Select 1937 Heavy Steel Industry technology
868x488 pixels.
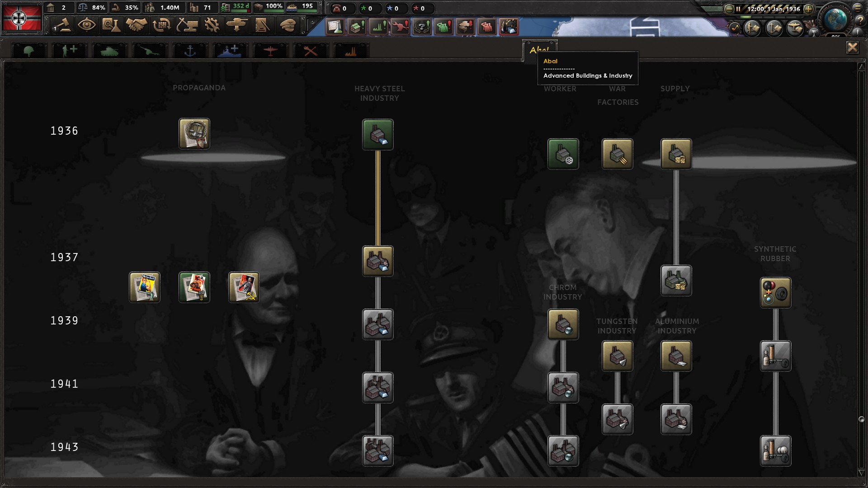point(378,261)
